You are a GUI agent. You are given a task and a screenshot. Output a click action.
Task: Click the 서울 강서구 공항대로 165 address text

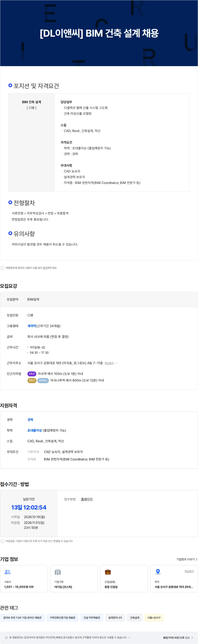click(65, 363)
